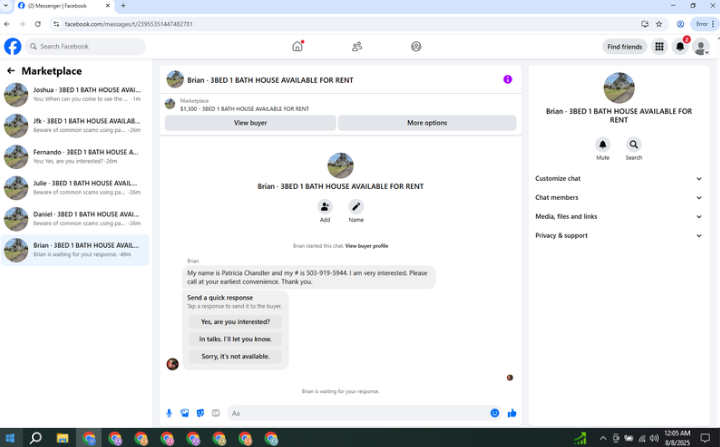Send 'Yes, are you interested?' quick response
Viewport: 720px width, 447px height.
tap(235, 322)
